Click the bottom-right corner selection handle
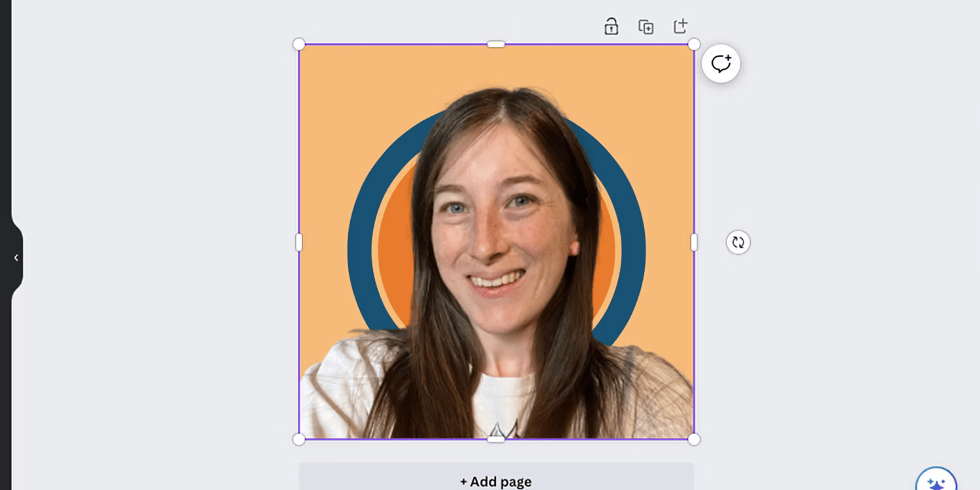Image resolution: width=980 pixels, height=490 pixels. pos(694,439)
